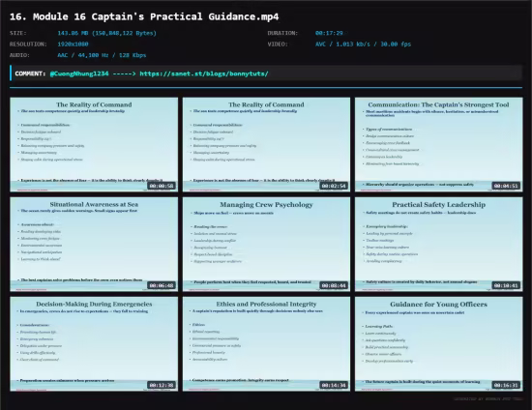Click the @CuongNhung1234 username in the comment
This screenshot has height=410, width=532.
pyautogui.click(x=79, y=73)
